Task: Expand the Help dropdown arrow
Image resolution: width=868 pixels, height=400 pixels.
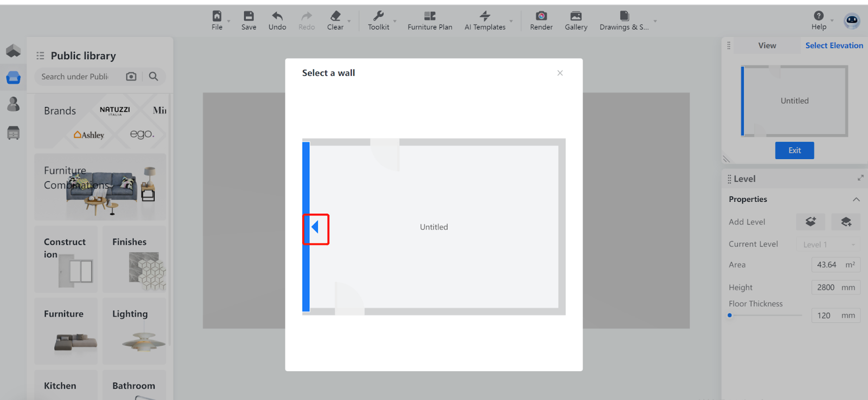Action: pos(832,21)
